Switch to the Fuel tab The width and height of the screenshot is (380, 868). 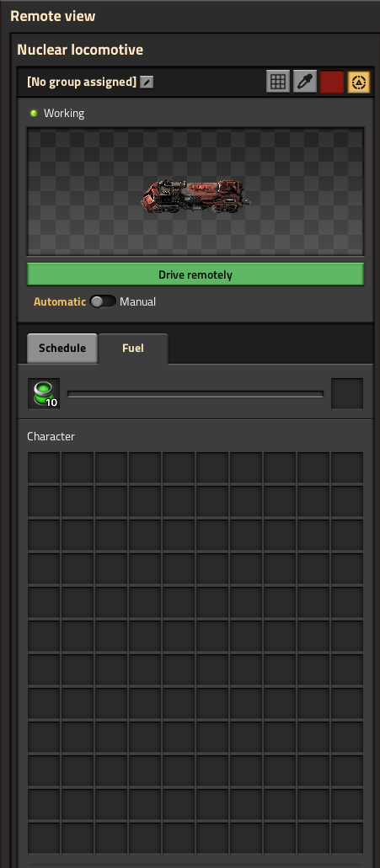point(133,349)
